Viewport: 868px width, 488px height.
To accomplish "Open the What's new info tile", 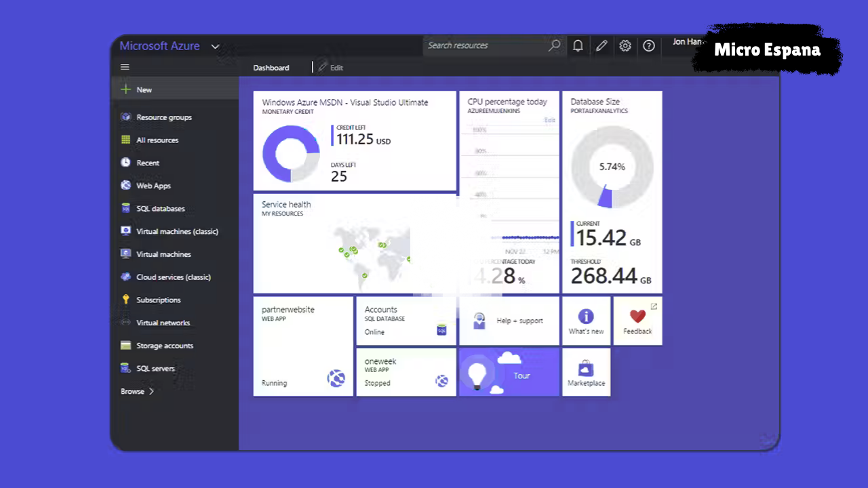I will [x=586, y=321].
